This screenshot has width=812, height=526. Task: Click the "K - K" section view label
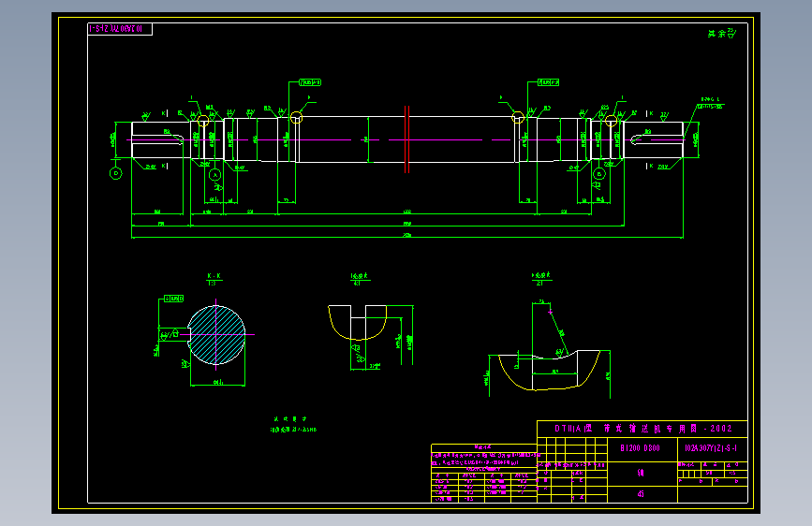(x=214, y=276)
